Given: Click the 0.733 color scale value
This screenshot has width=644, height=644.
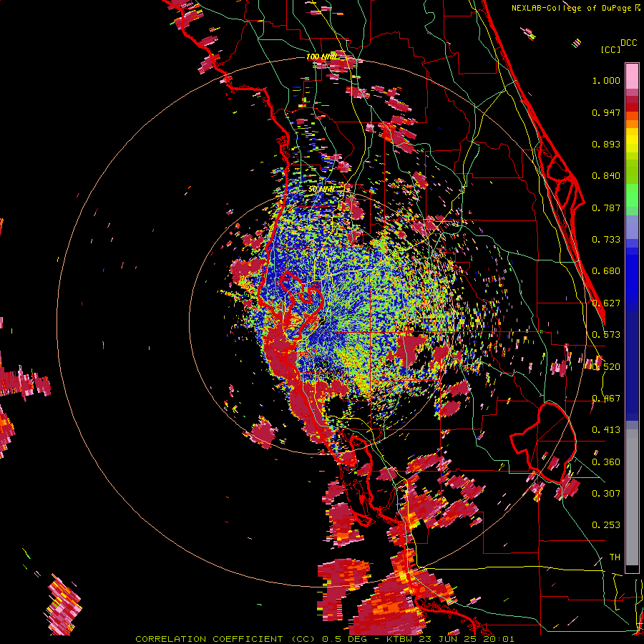Looking at the screenshot, I should [606, 240].
